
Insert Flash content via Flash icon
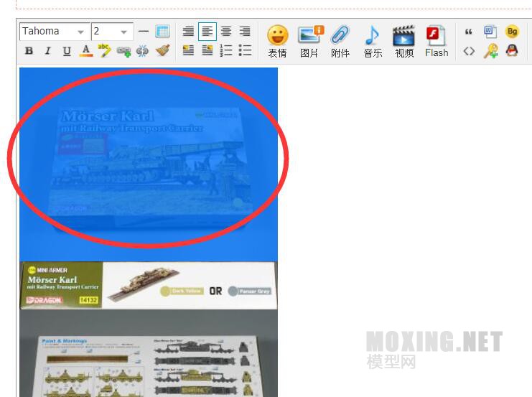[437, 41]
